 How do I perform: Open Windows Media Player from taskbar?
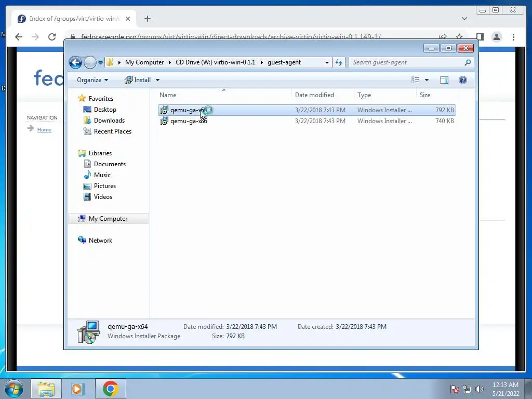pyautogui.click(x=77, y=389)
